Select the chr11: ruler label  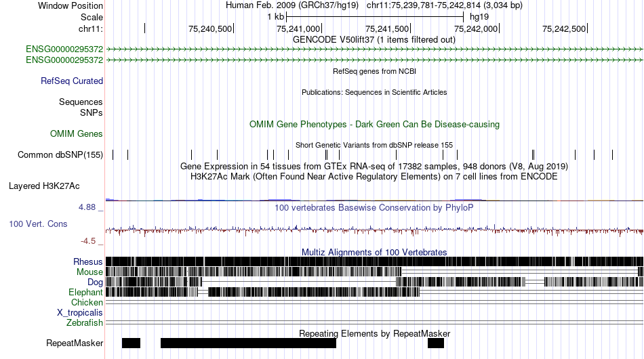point(90,28)
